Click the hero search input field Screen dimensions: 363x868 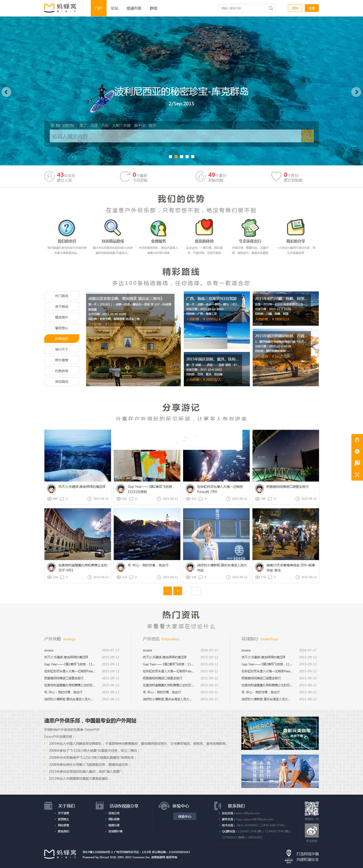(x=175, y=136)
